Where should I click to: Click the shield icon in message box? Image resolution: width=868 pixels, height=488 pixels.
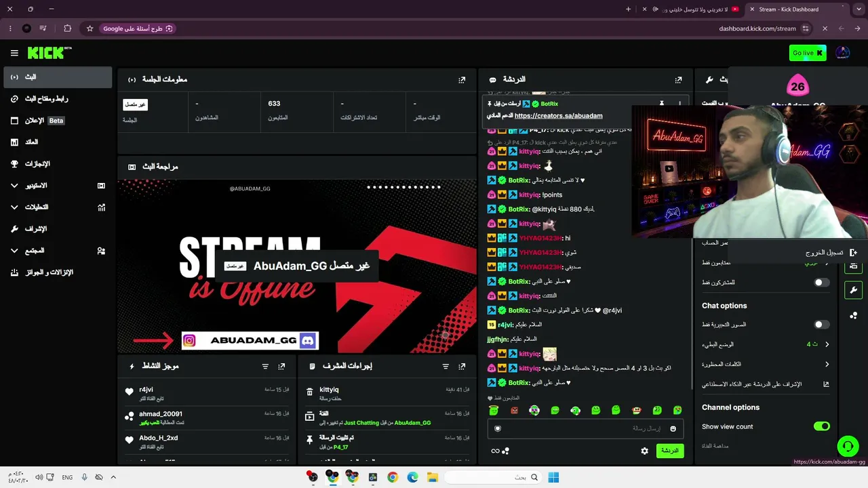click(498, 428)
